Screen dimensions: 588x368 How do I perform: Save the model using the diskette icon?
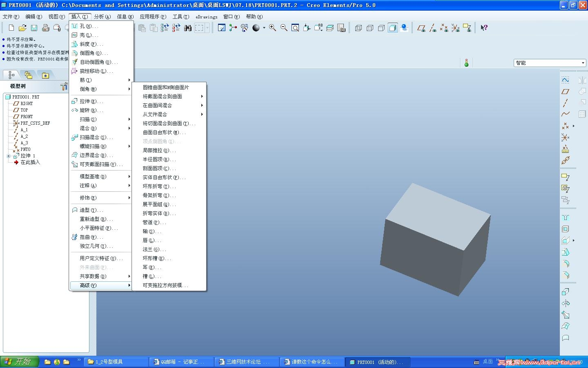pyautogui.click(x=34, y=28)
